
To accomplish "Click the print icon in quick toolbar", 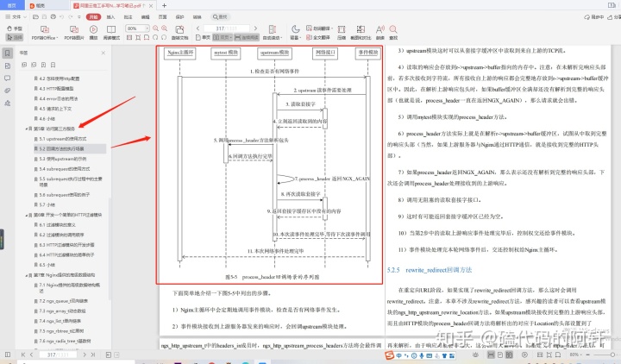I will 53,17.
